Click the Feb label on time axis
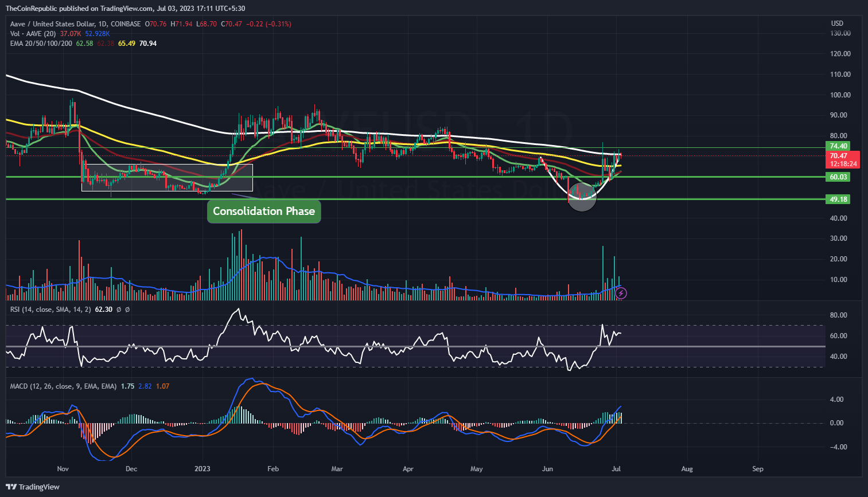The height and width of the screenshot is (497, 868). (273, 469)
